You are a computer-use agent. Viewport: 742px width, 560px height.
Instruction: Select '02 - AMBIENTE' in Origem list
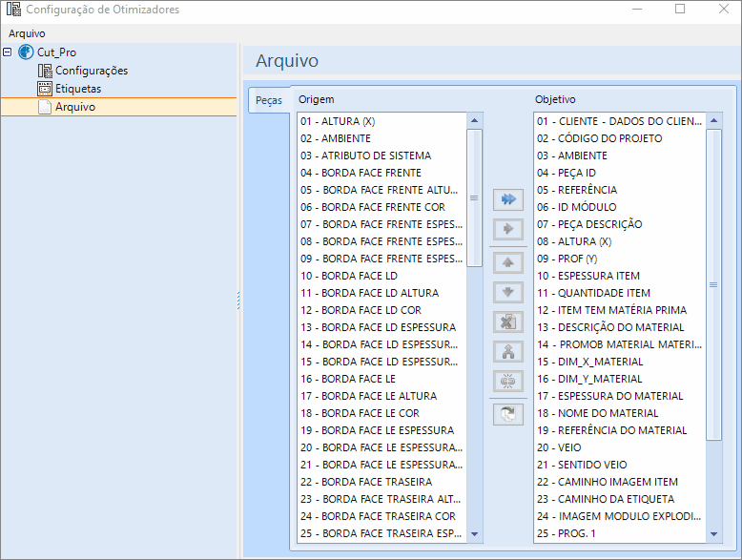click(x=381, y=138)
